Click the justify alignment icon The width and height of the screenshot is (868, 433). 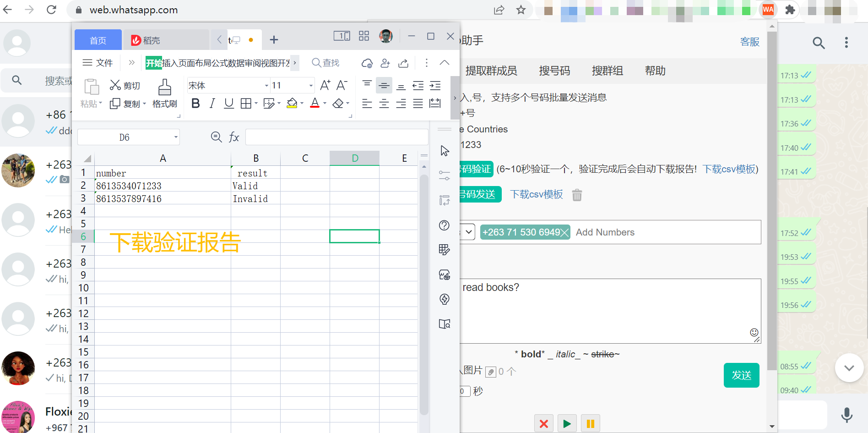coord(418,104)
